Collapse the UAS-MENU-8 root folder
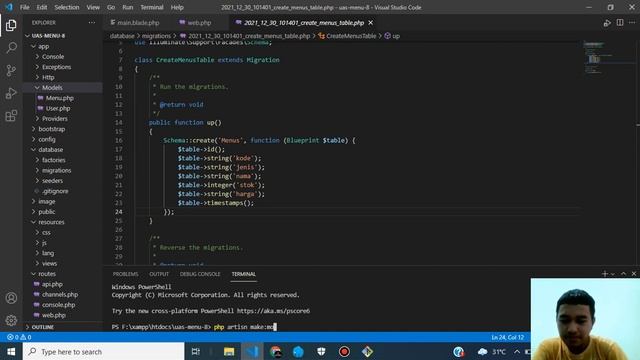The height and width of the screenshot is (360, 640). 48,36
